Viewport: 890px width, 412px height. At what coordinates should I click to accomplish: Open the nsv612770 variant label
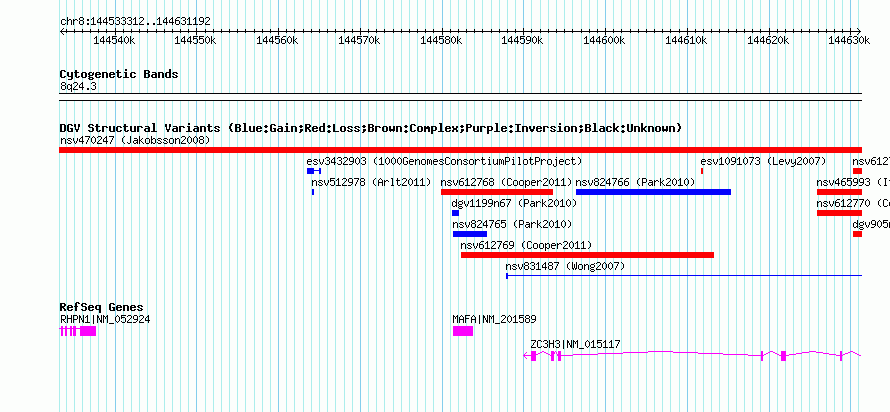853,203
